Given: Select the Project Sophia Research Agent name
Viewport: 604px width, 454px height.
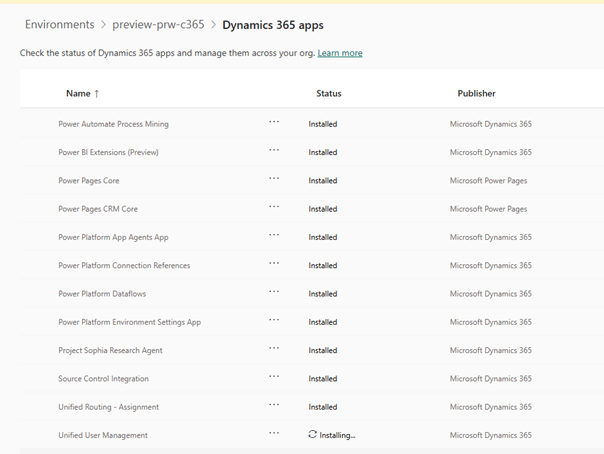Looking at the screenshot, I should tap(110, 350).
